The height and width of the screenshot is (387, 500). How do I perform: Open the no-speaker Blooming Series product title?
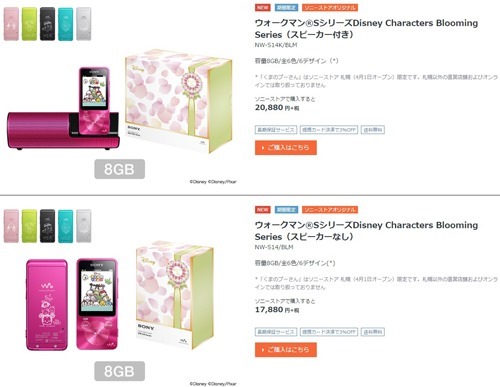coord(366,231)
